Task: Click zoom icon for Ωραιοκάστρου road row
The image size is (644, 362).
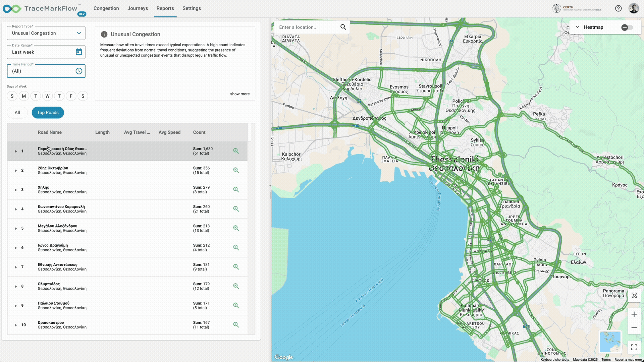Action: tap(236, 325)
